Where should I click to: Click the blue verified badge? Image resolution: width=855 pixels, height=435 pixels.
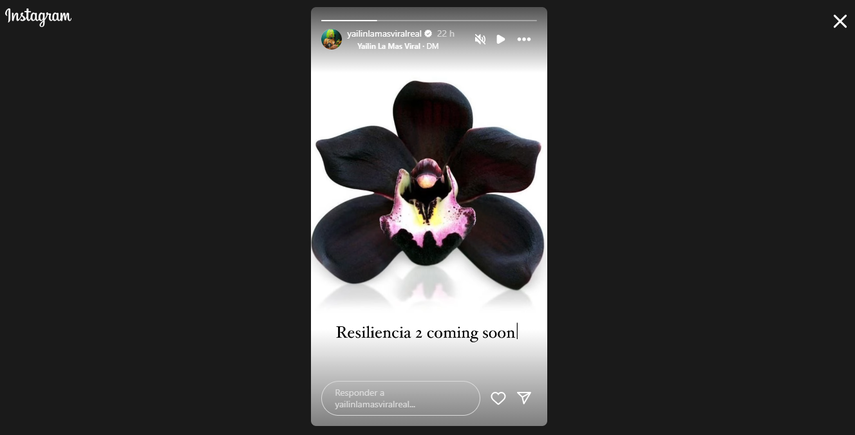pyautogui.click(x=428, y=34)
